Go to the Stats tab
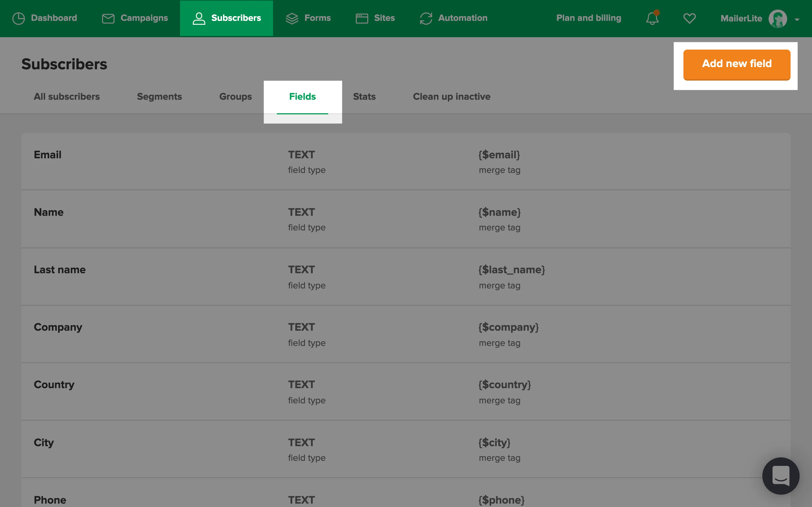The height and width of the screenshot is (507, 812). (x=364, y=97)
